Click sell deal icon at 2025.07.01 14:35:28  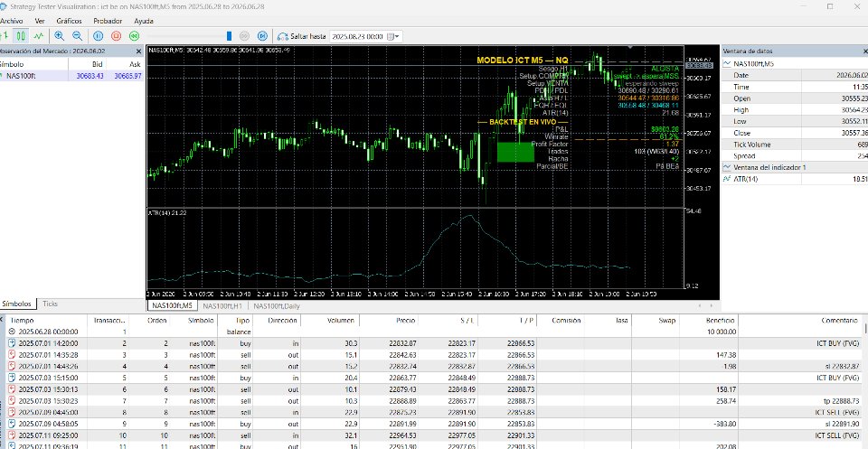[x=12, y=355]
